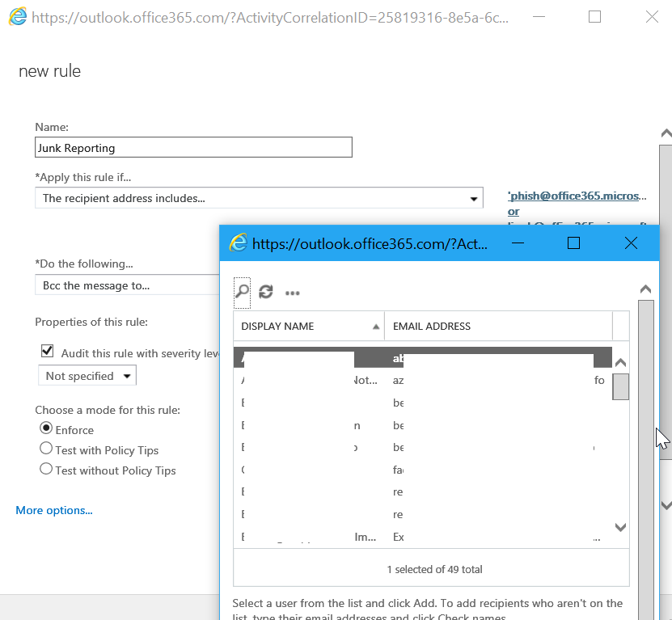Choose Test with Policy Tips mode
Viewport: 672px width, 620px height.
[46, 449]
